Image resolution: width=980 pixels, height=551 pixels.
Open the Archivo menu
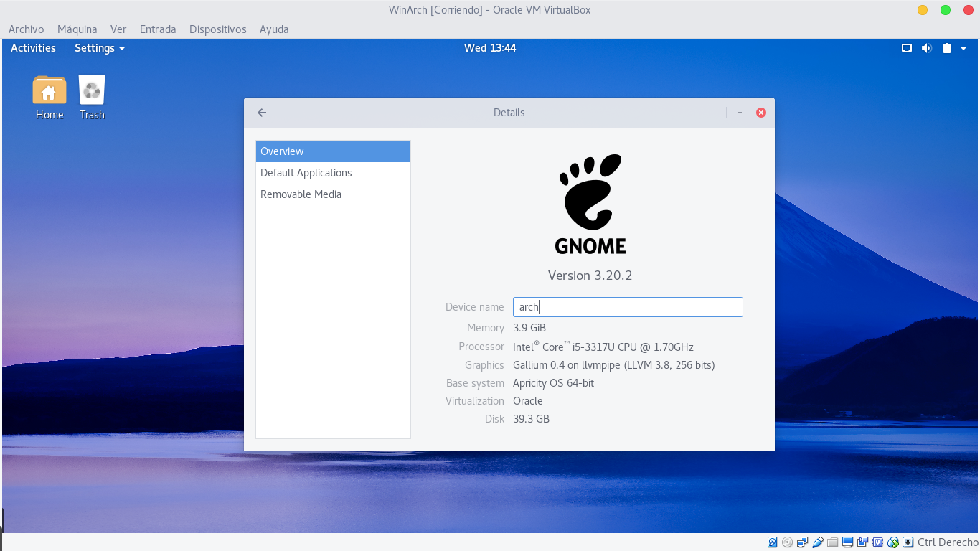point(27,29)
